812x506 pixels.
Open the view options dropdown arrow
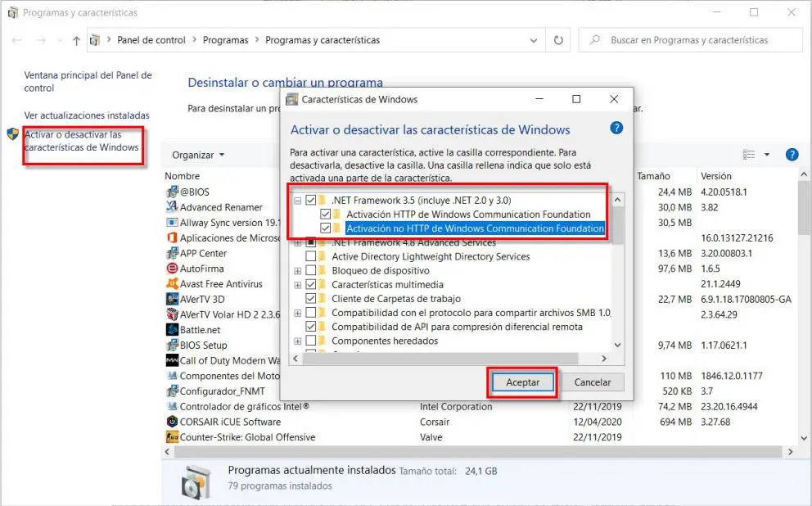click(x=767, y=154)
